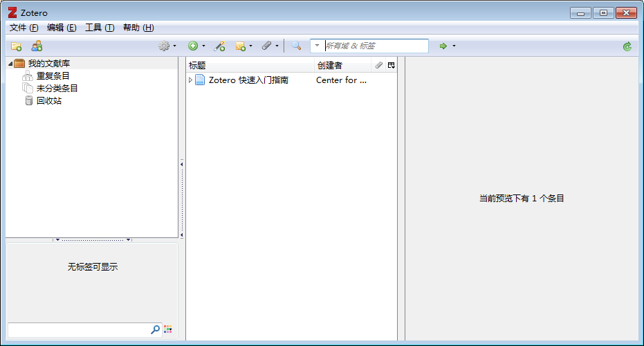Click the New Group people icon
Screen dimensions: 644x346
[x=37, y=46]
